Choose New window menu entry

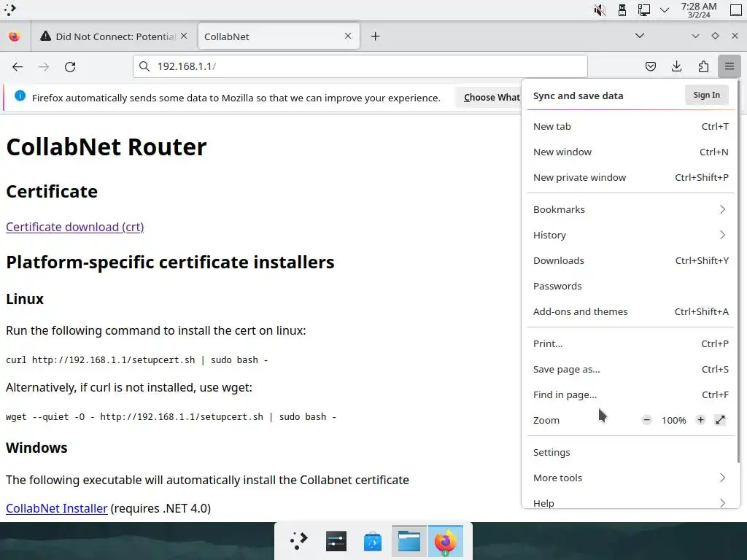pos(631,152)
